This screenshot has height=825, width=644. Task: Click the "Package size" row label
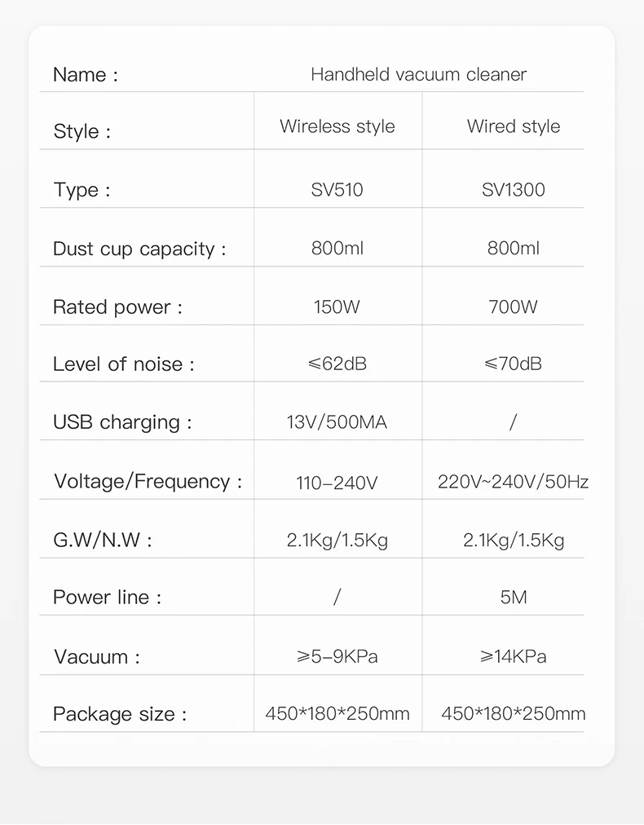coord(120,715)
